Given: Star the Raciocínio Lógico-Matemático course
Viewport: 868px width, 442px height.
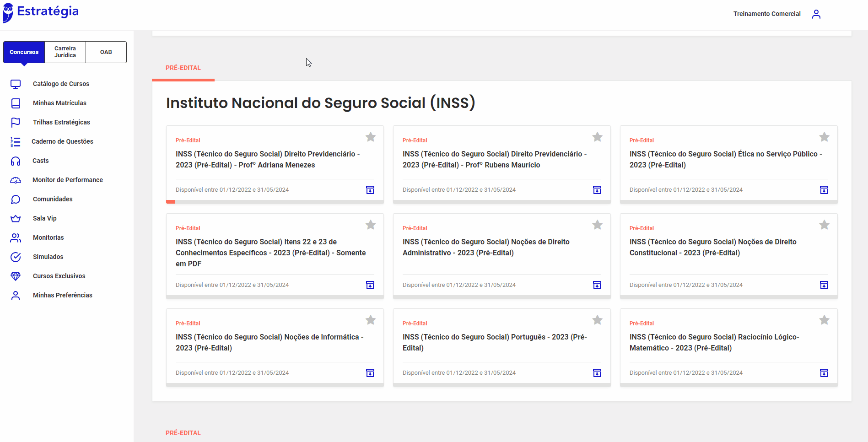Looking at the screenshot, I should coord(825,320).
